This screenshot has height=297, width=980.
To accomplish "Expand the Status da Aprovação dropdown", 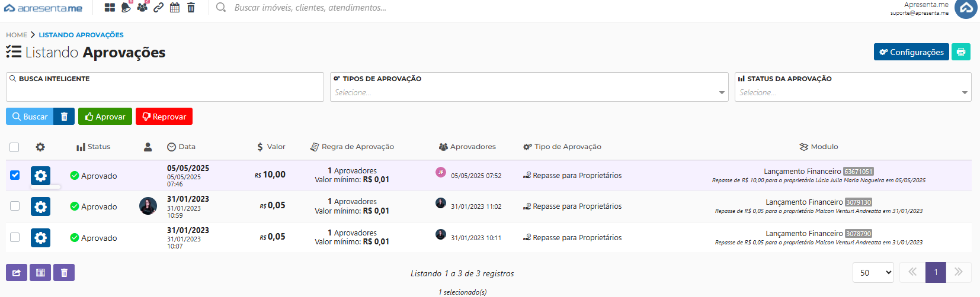I will point(852,93).
